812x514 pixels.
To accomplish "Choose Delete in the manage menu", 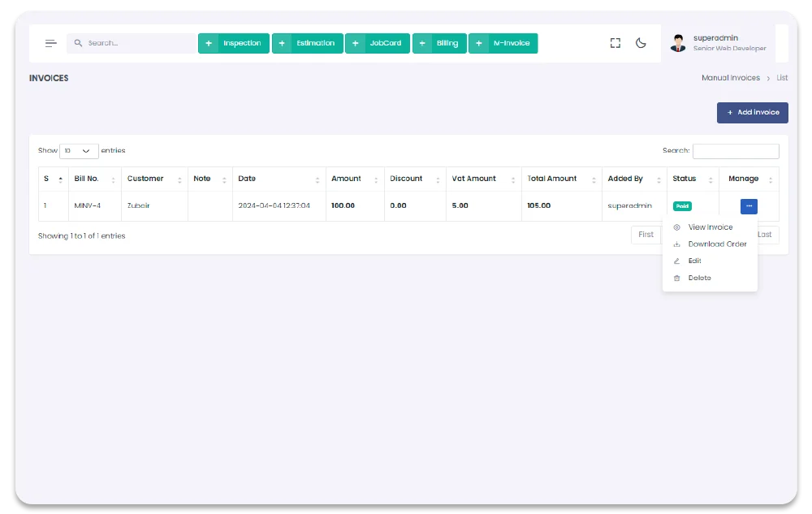I will click(x=699, y=279).
